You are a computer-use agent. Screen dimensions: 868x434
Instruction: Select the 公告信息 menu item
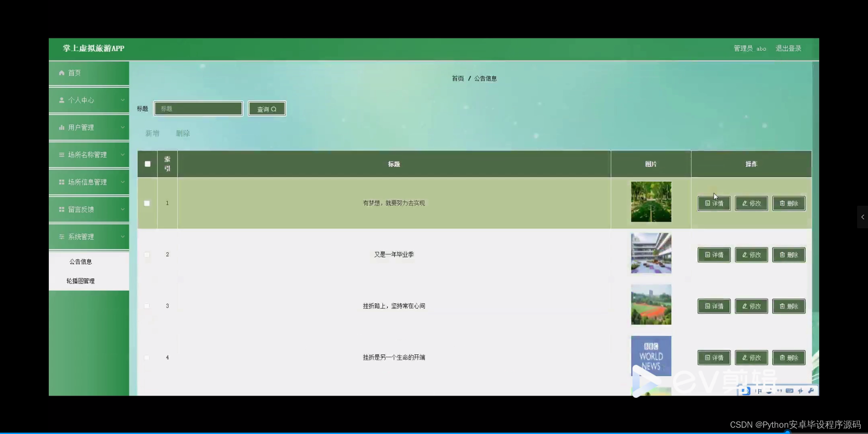[80, 261]
